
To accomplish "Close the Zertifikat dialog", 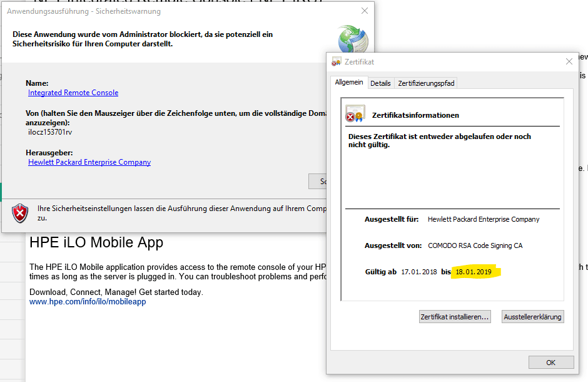I will tap(569, 61).
